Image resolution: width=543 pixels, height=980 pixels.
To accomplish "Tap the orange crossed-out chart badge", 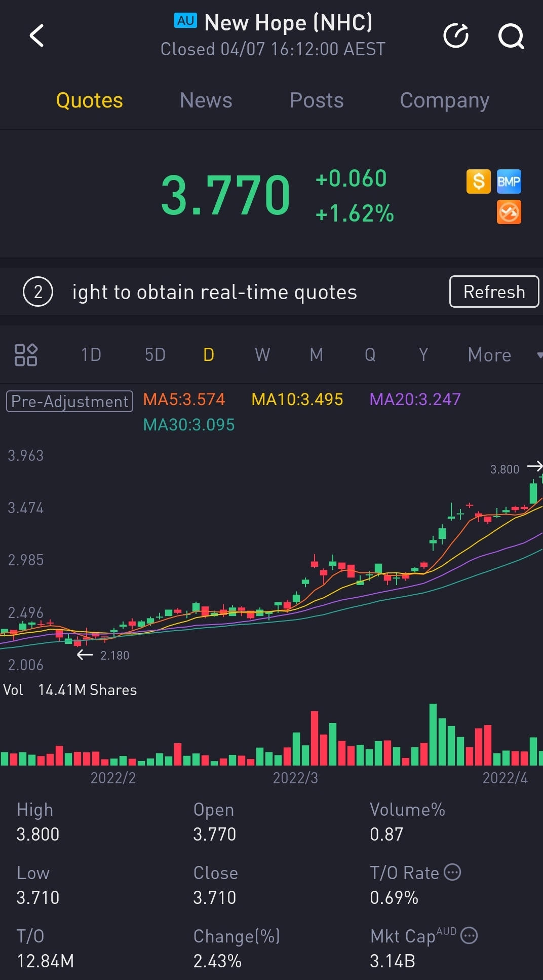I will 509,212.
